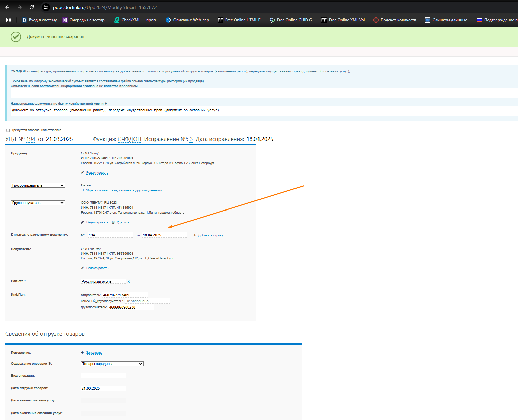The image size is (518, 420).
Task: Open 'Подсчет количеств...' bookmark
Action: (396, 20)
